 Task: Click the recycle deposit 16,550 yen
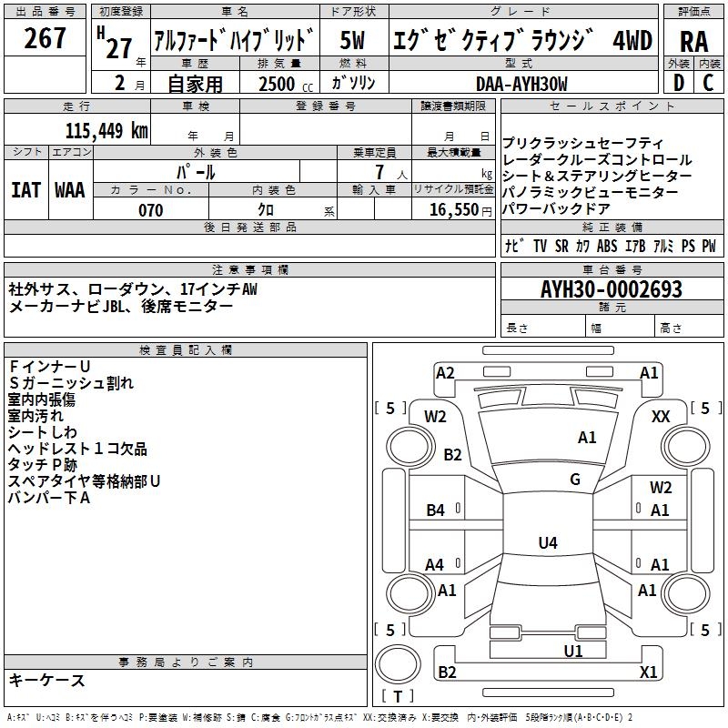(460, 210)
